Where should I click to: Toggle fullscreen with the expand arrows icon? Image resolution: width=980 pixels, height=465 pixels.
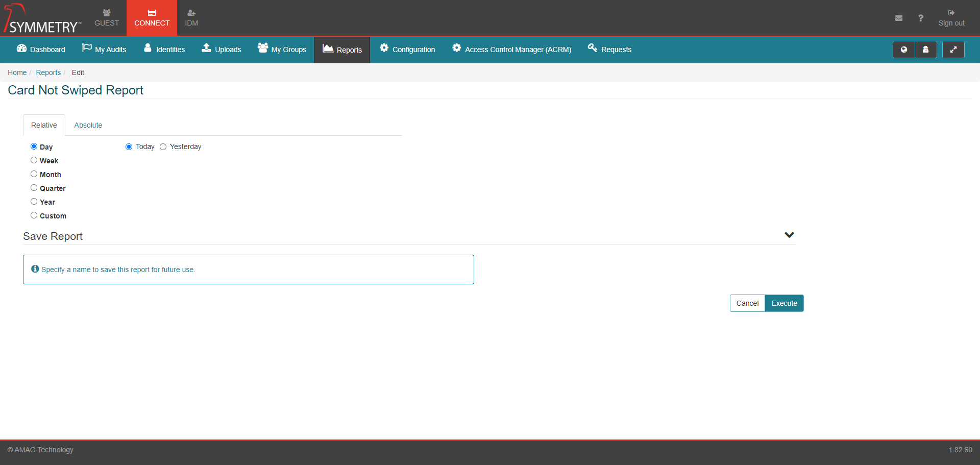tap(953, 50)
